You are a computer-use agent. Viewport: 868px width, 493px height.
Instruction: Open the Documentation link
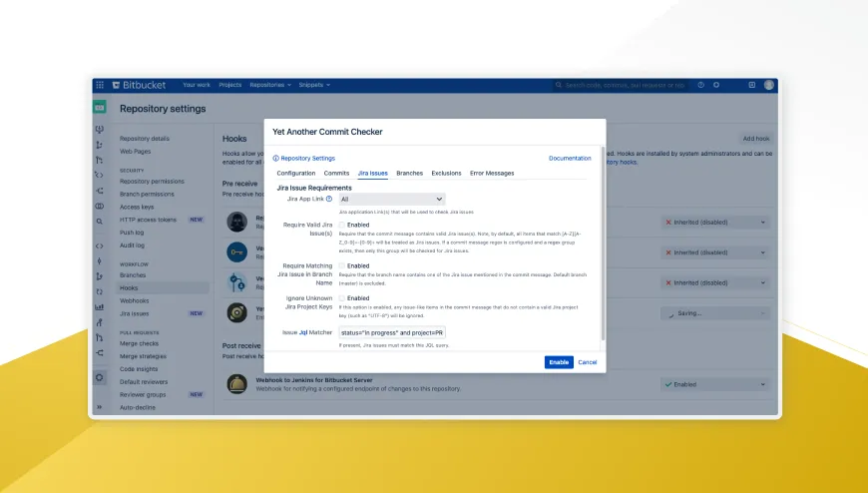(x=570, y=158)
